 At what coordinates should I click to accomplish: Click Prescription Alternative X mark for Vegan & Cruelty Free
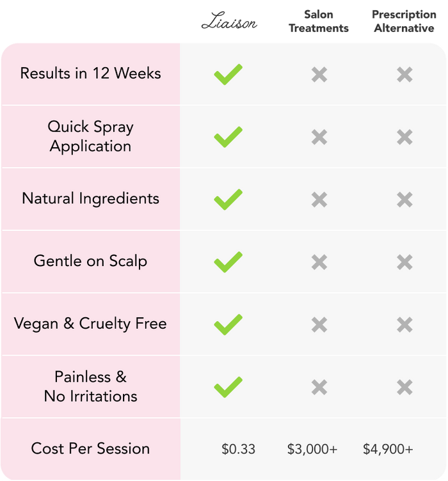click(404, 325)
